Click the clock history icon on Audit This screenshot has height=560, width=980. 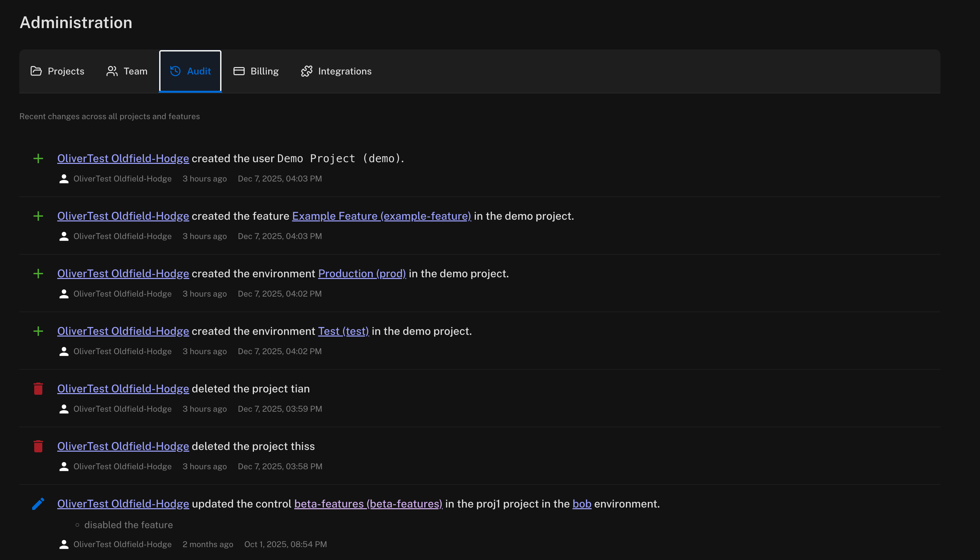coord(175,71)
